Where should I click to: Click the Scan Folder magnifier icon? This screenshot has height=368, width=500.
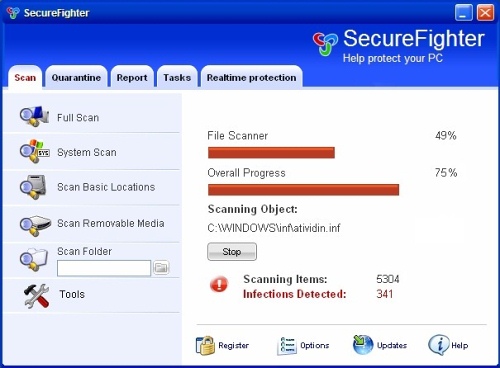(33, 259)
